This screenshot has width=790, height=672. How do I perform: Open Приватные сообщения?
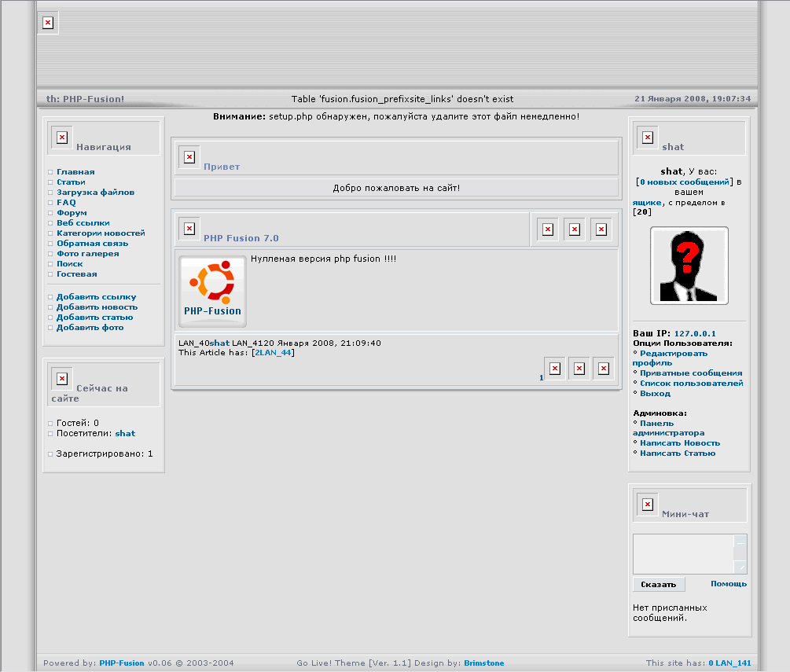pos(691,373)
